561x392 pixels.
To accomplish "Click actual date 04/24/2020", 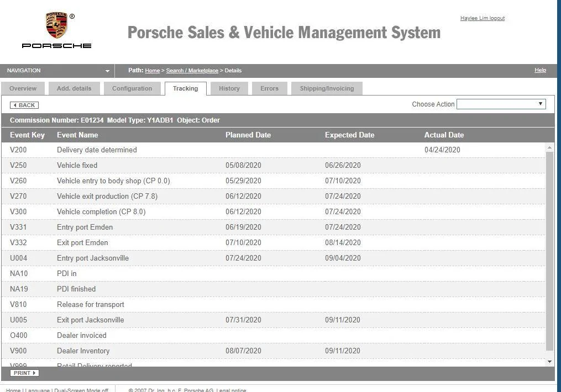I will click(442, 150).
